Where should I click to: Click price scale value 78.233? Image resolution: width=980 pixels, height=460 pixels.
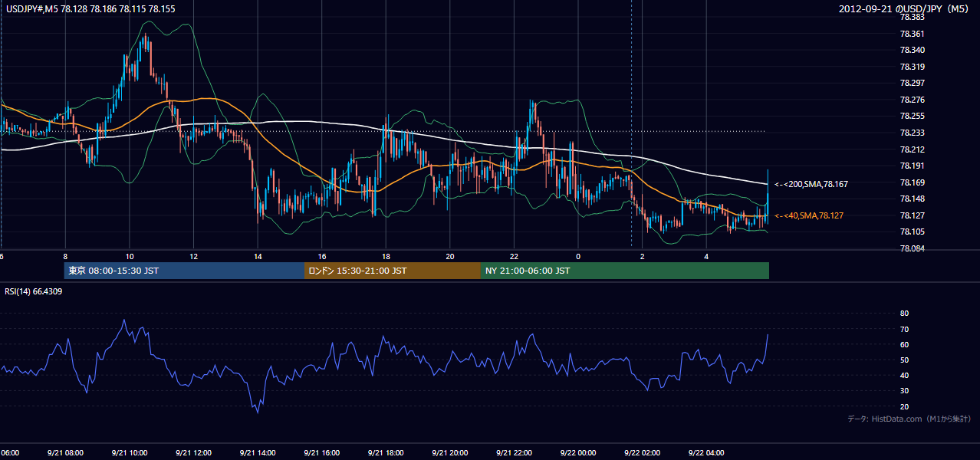912,133
